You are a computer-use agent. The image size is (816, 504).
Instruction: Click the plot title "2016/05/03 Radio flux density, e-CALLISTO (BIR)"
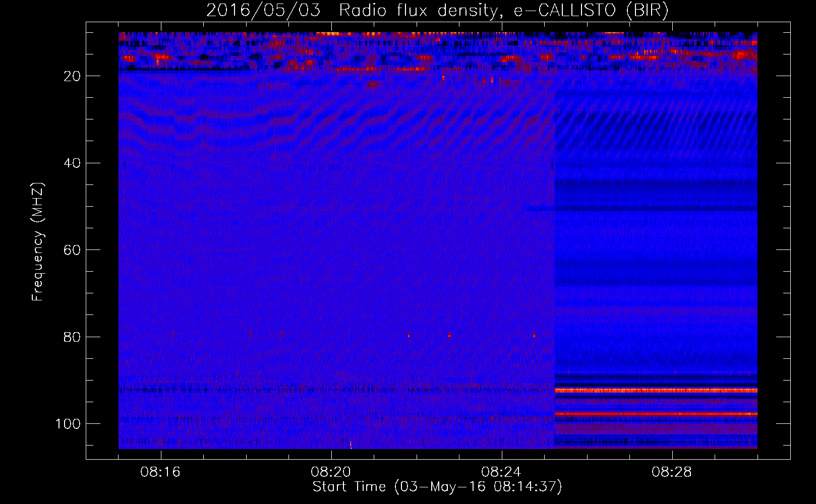pyautogui.click(x=438, y=11)
